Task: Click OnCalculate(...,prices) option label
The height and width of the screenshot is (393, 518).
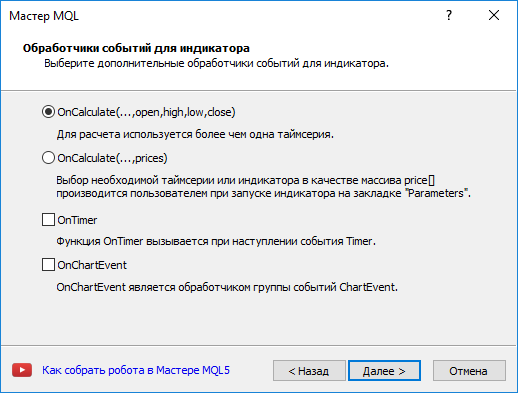Action: [x=112, y=158]
